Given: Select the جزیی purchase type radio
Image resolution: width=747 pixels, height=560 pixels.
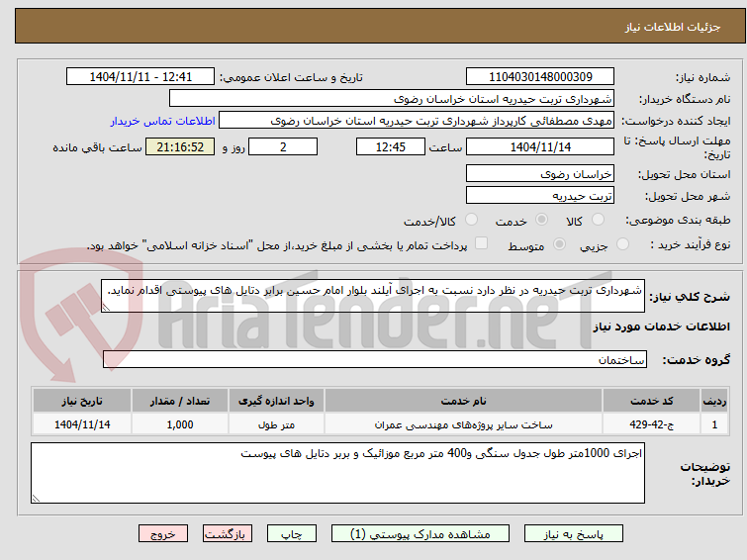Looking at the screenshot, I should [622, 244].
